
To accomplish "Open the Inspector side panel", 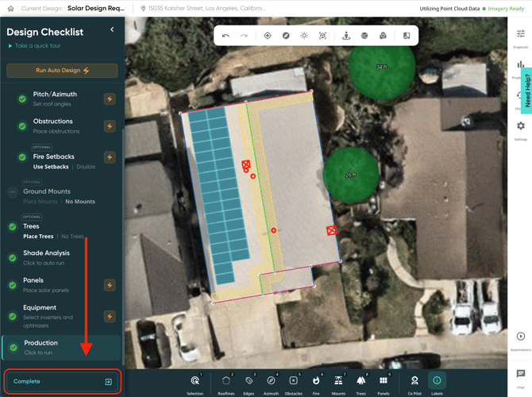I will [x=520, y=37].
